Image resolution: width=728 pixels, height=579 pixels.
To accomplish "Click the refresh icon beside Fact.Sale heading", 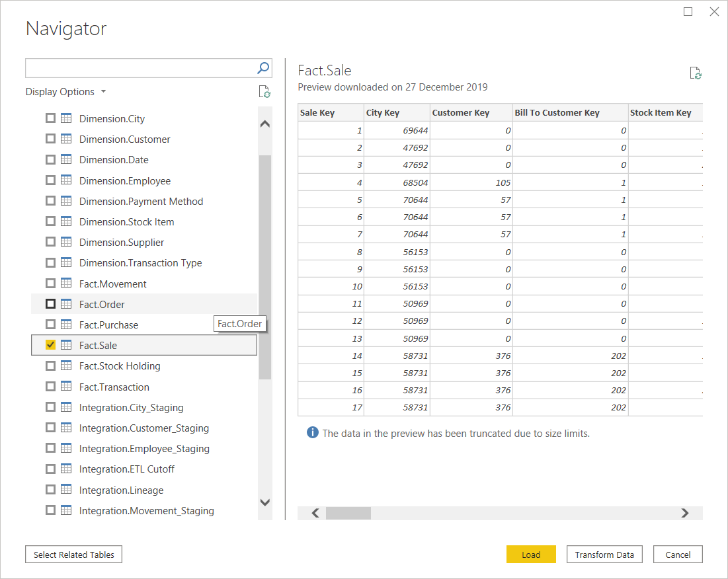I will click(695, 73).
